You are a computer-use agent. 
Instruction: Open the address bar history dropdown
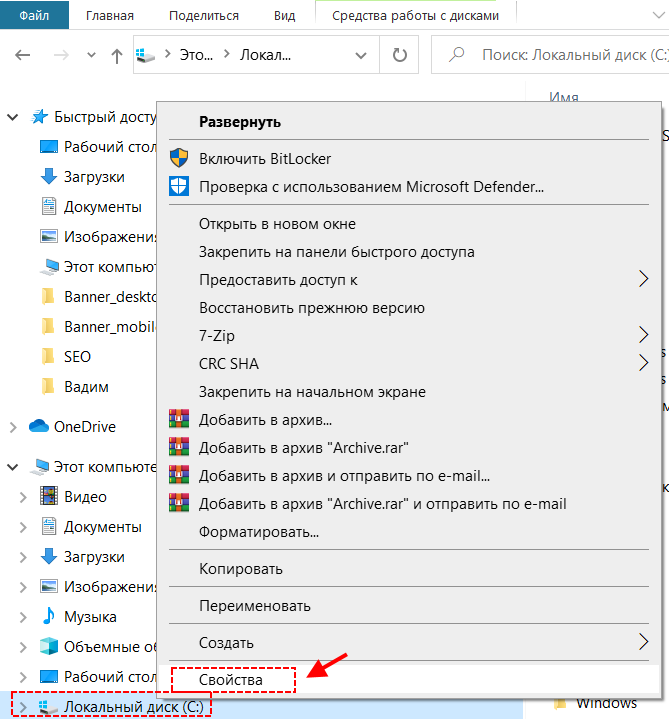click(x=361, y=55)
